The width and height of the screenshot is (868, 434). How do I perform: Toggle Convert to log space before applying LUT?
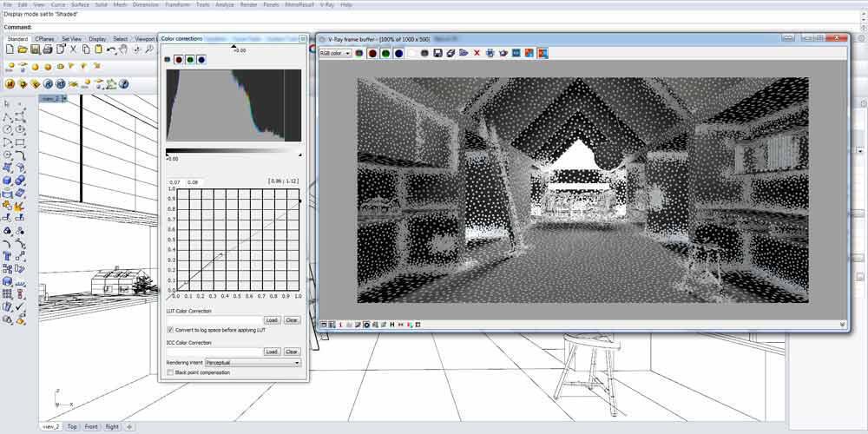coord(170,330)
